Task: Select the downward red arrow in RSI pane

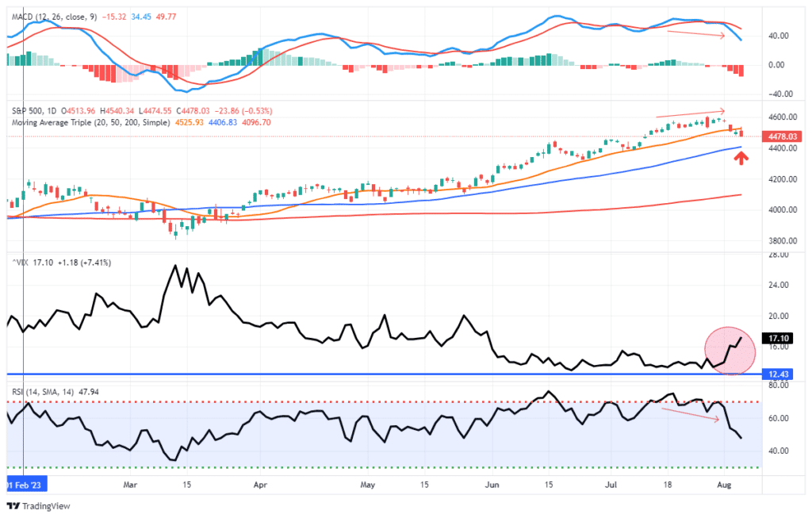Action: 690,415
